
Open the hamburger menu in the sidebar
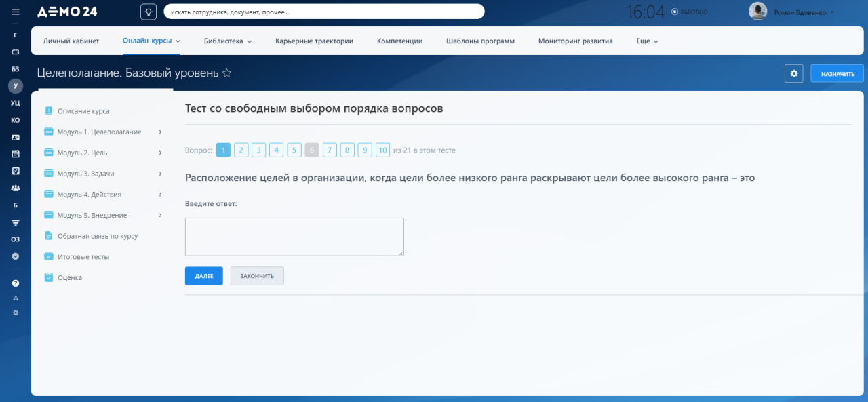coord(16,12)
